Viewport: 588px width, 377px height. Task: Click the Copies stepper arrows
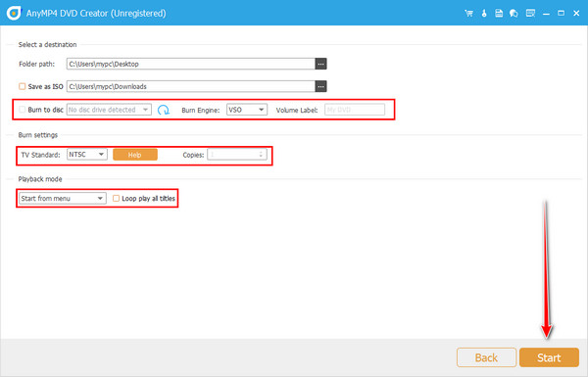(x=261, y=155)
